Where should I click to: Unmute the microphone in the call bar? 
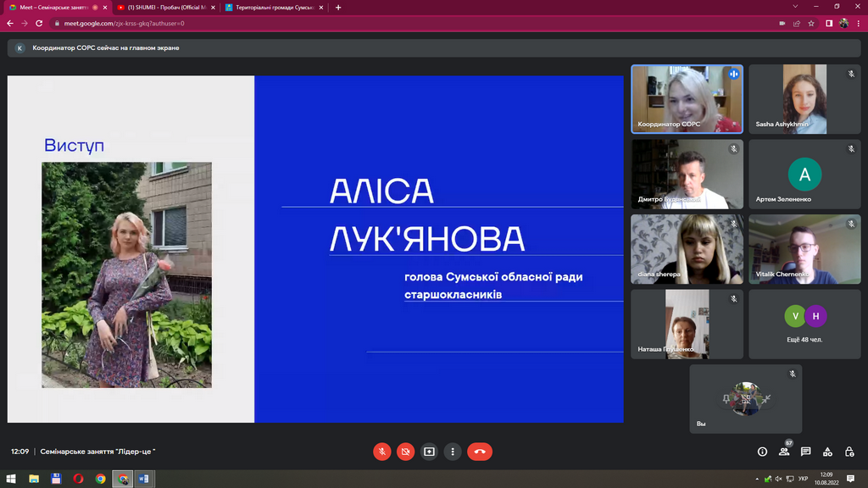click(x=382, y=452)
